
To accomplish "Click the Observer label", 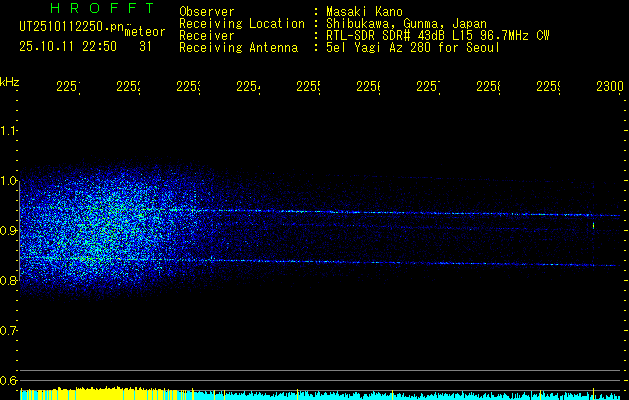I will point(207,12).
